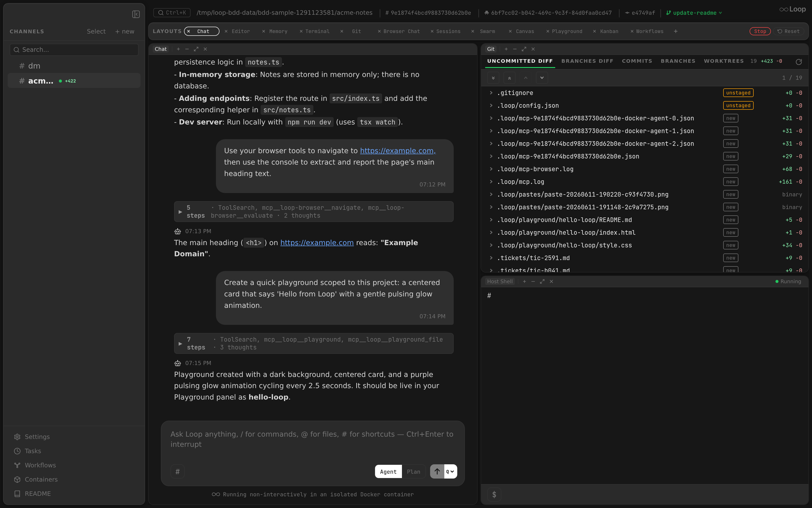812x508 pixels.
Task: Remove the Workflows layout with its x
Action: (632, 31)
